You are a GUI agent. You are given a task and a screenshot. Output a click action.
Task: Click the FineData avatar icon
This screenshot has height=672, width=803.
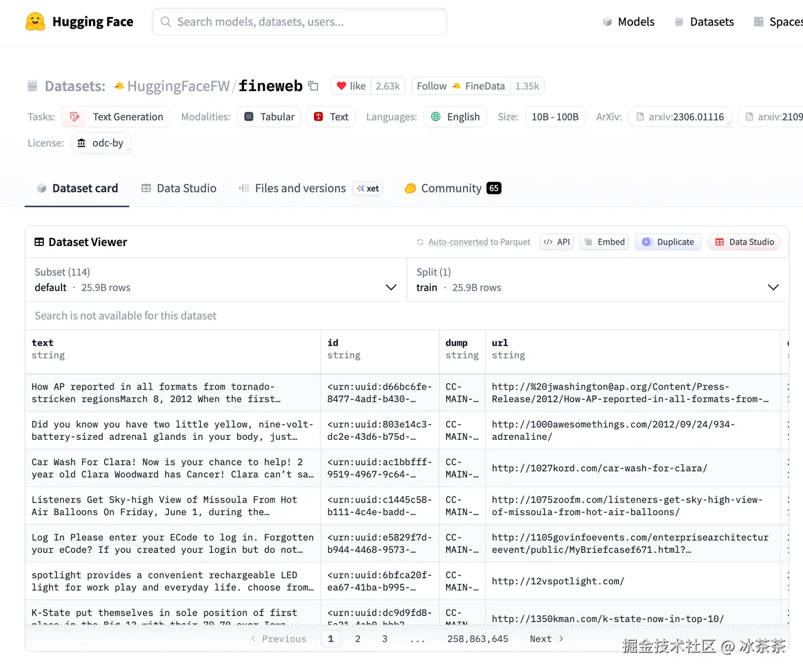456,86
